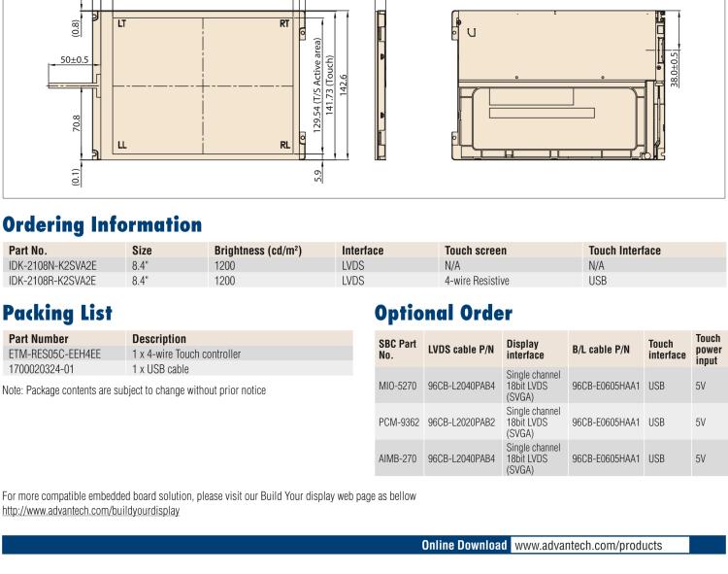The height and width of the screenshot is (574, 728).
Task: Click the 4-wire Resistive touch screen cell
Action: point(477,281)
